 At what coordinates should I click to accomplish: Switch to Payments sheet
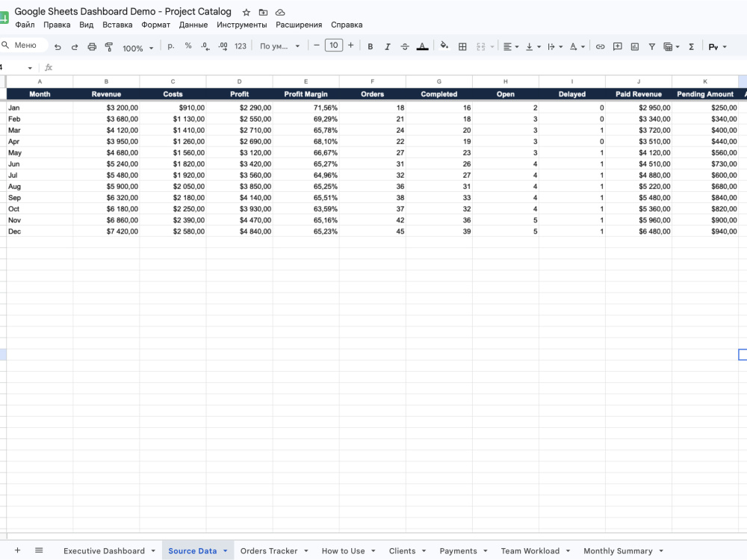tap(458, 551)
